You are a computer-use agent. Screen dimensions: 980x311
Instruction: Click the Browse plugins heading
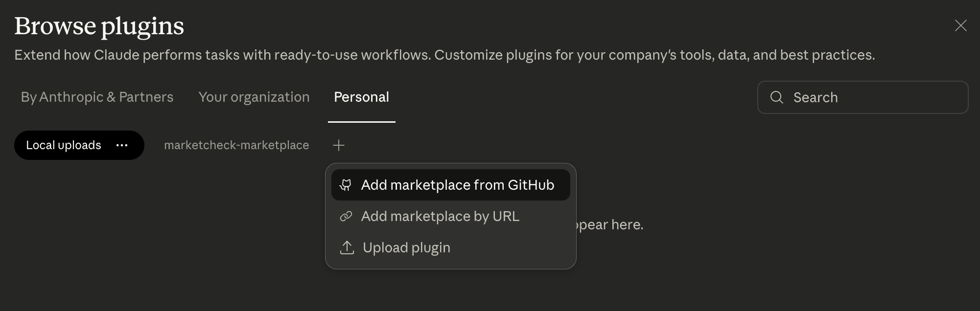tap(99, 25)
